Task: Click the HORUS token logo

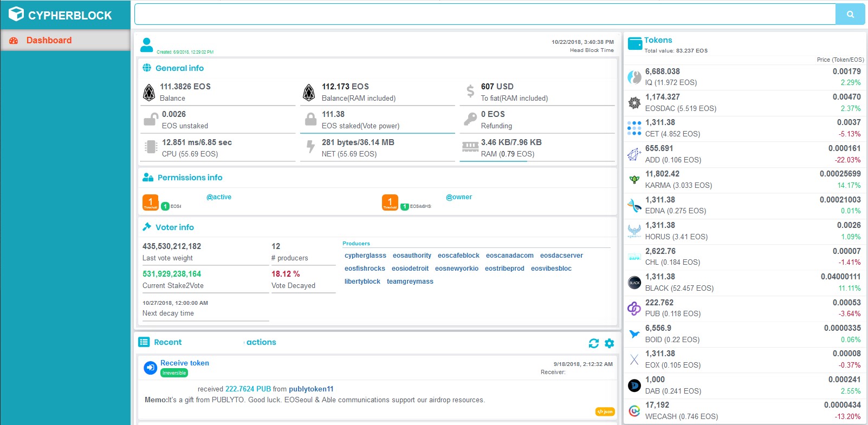Action: [634, 231]
